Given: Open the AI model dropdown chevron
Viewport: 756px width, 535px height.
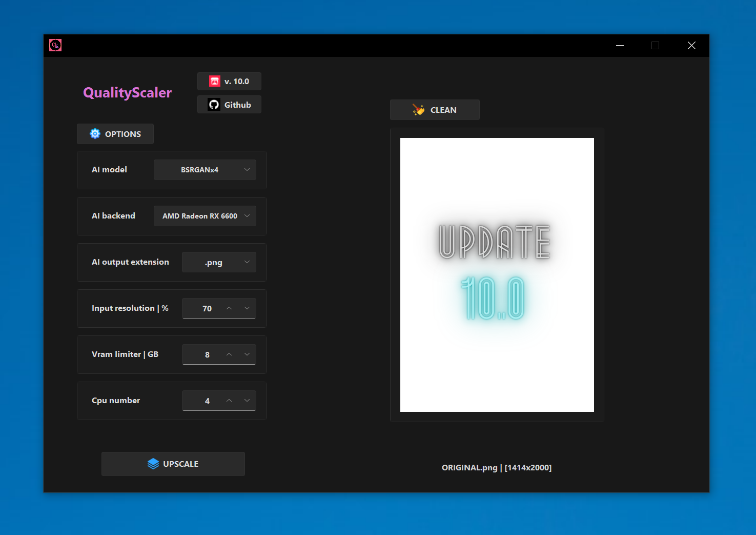Looking at the screenshot, I should [247, 169].
